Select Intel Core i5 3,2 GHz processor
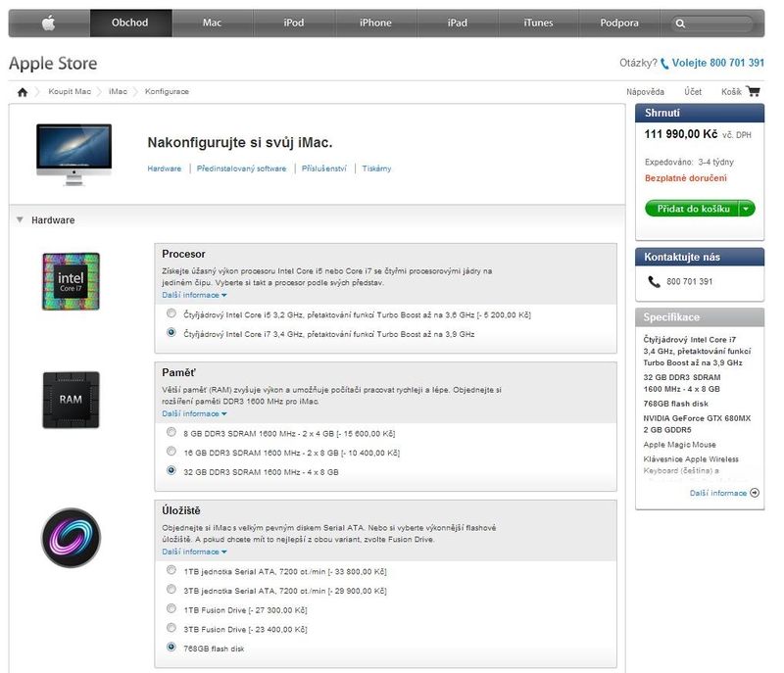 171,313
